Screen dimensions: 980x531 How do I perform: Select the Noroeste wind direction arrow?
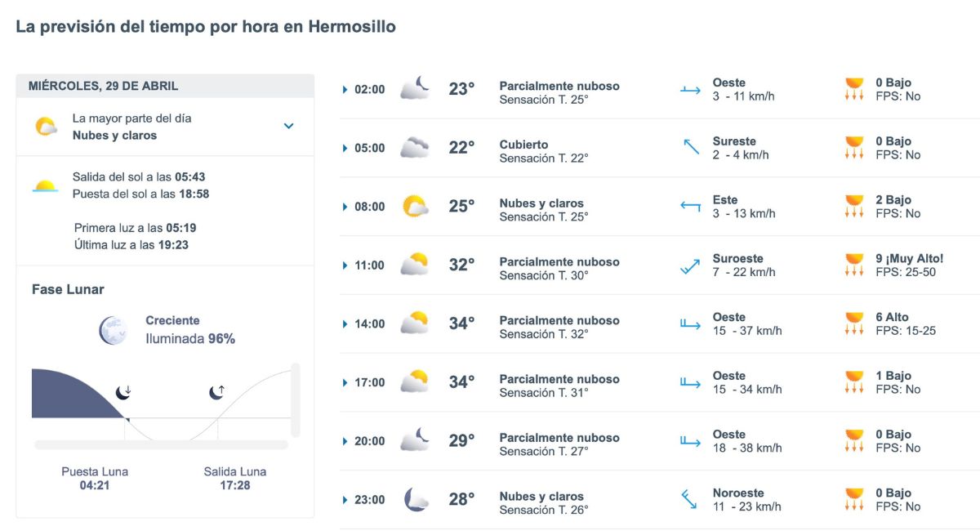pos(687,499)
